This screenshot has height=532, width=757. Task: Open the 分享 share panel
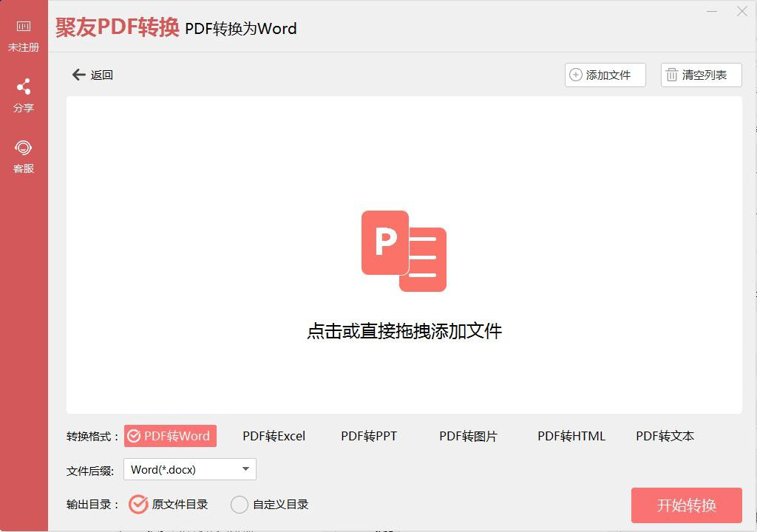click(24, 86)
